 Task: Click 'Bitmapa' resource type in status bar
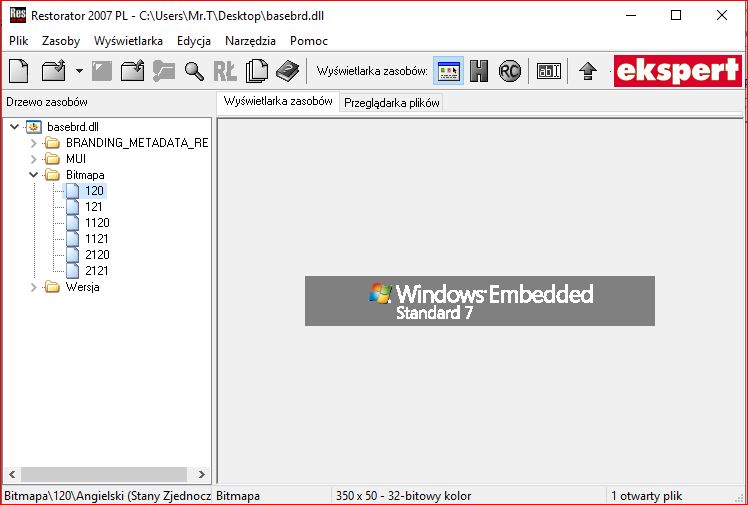pyautogui.click(x=238, y=496)
